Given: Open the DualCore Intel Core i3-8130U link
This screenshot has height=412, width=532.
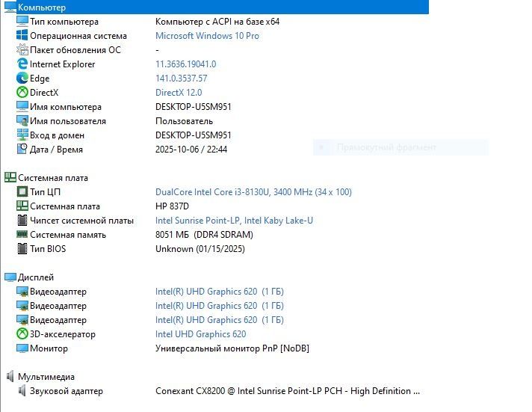Looking at the screenshot, I should coord(253,192).
